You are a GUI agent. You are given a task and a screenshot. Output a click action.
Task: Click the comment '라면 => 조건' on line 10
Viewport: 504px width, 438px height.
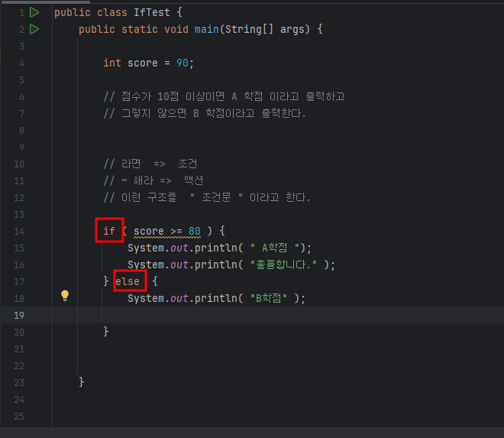coord(150,164)
